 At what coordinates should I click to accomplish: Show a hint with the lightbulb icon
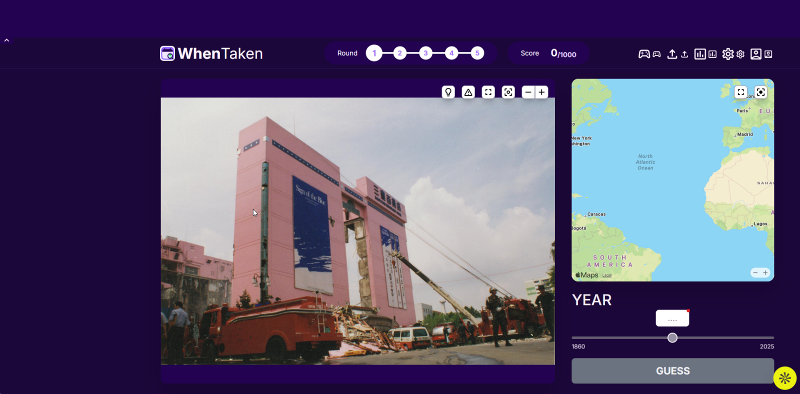[x=448, y=92]
